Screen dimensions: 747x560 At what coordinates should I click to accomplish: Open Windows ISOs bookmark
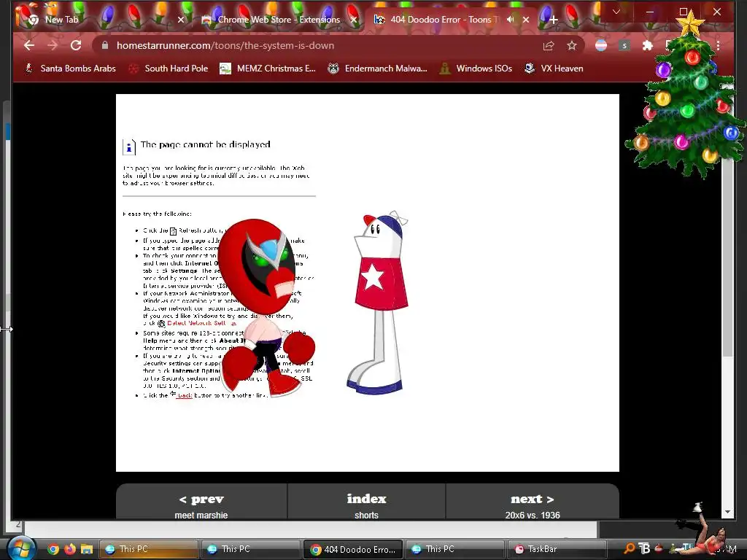(x=476, y=69)
